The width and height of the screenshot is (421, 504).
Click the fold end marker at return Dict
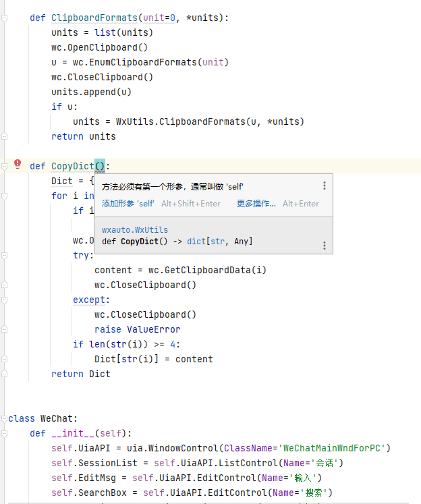point(4,374)
